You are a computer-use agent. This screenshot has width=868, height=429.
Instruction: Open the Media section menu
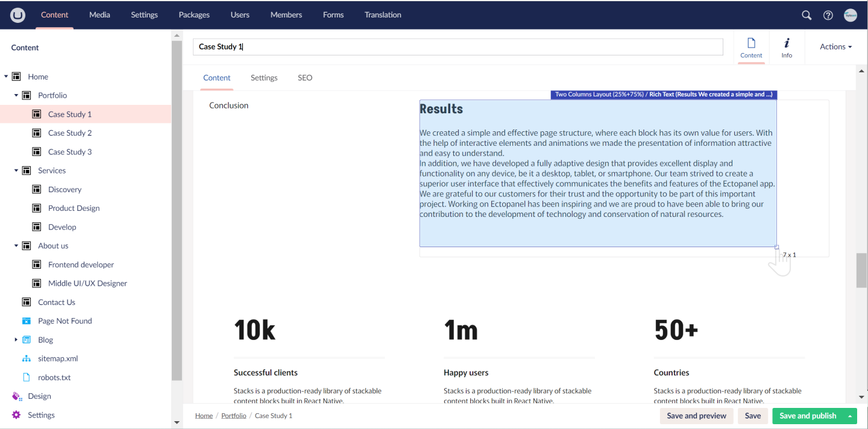pyautogui.click(x=99, y=15)
